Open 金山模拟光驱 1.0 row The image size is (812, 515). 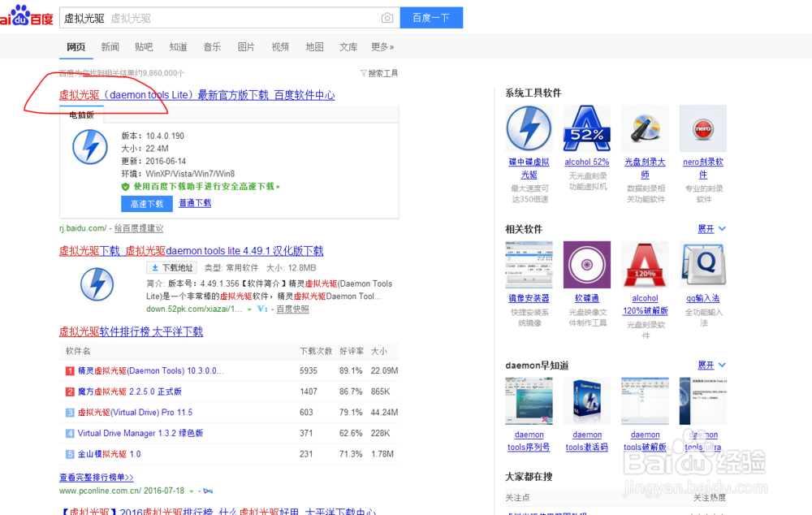pyautogui.click(x=110, y=454)
